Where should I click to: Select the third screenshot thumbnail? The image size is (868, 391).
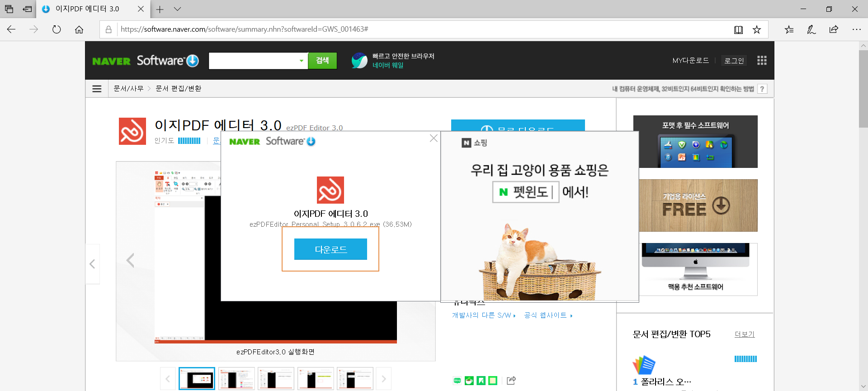pyautogui.click(x=276, y=379)
